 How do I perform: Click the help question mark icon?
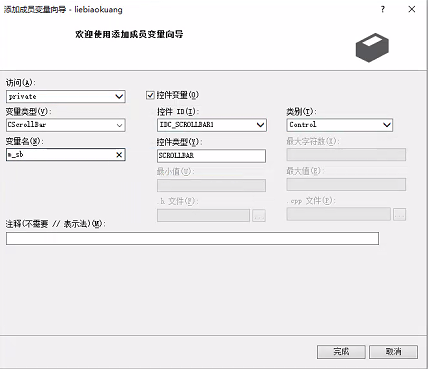click(383, 9)
